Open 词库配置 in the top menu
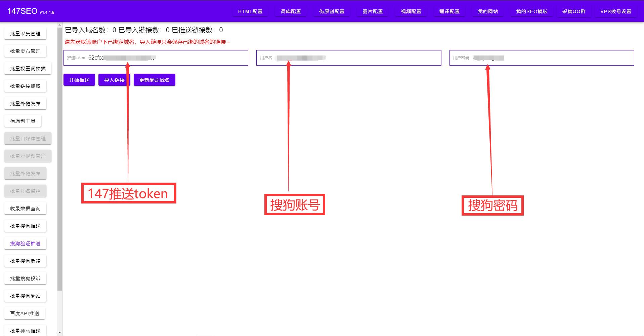Screen dimensions: 644x336 point(291,11)
